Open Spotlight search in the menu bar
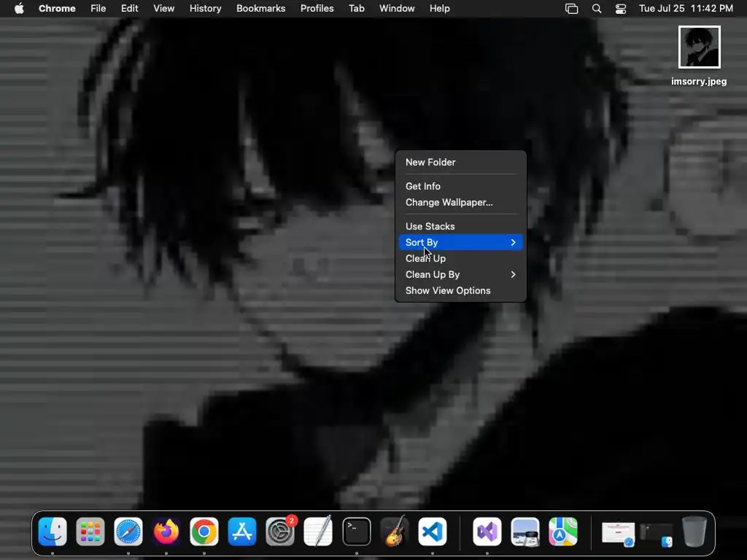The height and width of the screenshot is (560, 747). 597,9
